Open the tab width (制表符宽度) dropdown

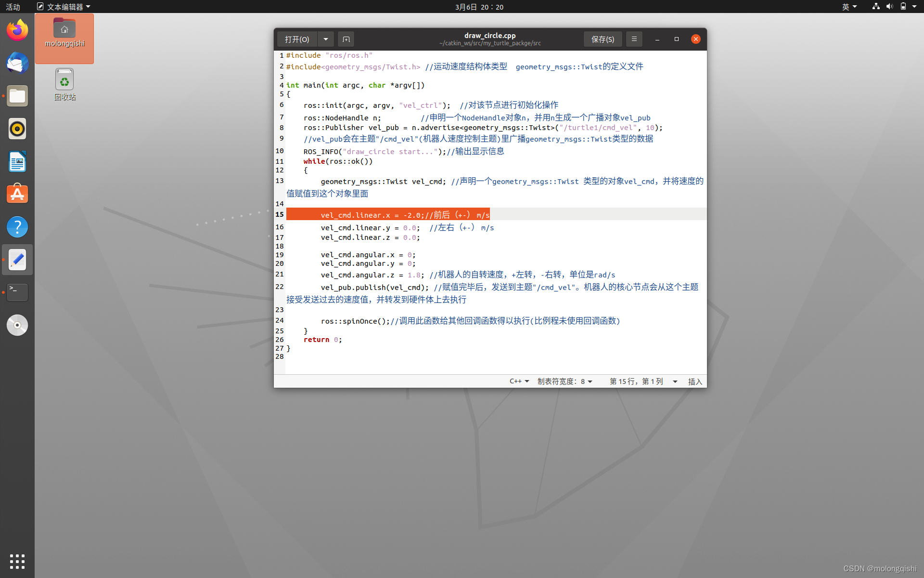coord(565,381)
